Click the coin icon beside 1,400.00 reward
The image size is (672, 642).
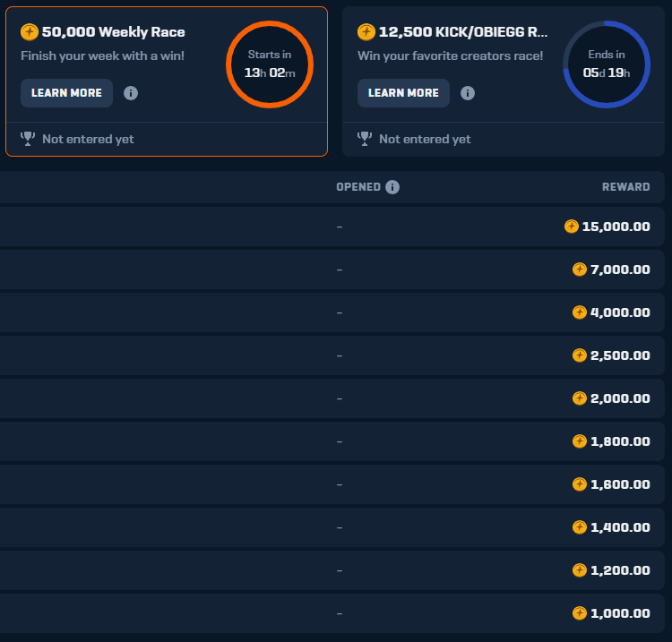[580, 527]
